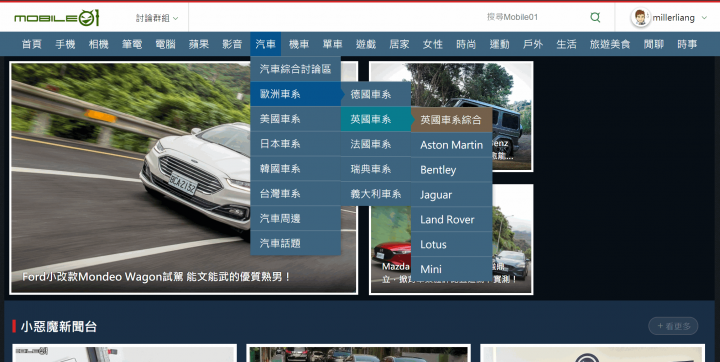720x362 pixels.
Task: Open the 戶外 category
Action: pyautogui.click(x=533, y=44)
